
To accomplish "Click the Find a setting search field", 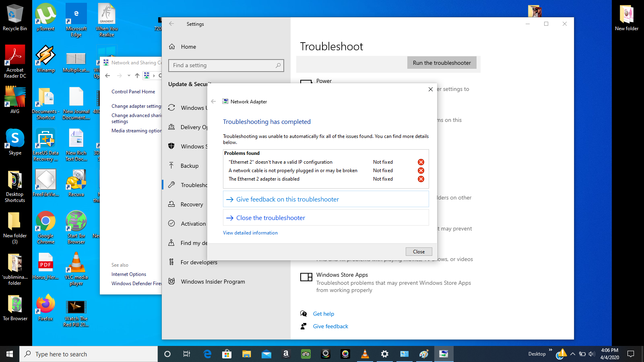I will point(226,66).
